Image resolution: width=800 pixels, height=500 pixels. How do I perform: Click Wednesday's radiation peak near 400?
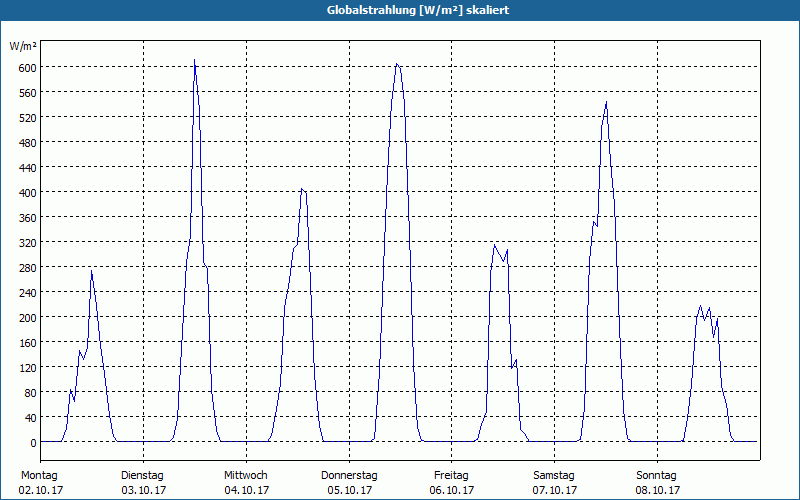point(302,189)
